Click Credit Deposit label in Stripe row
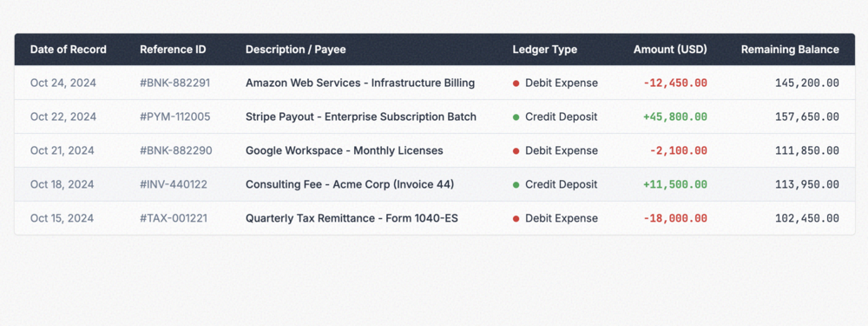 [562, 117]
